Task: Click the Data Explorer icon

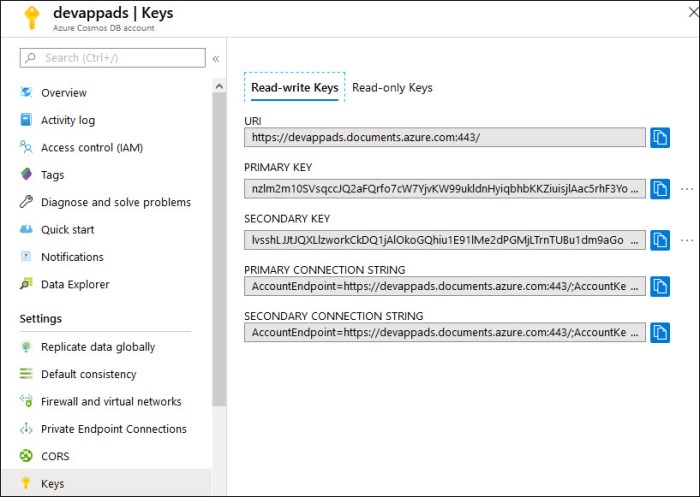Action: tap(26, 284)
